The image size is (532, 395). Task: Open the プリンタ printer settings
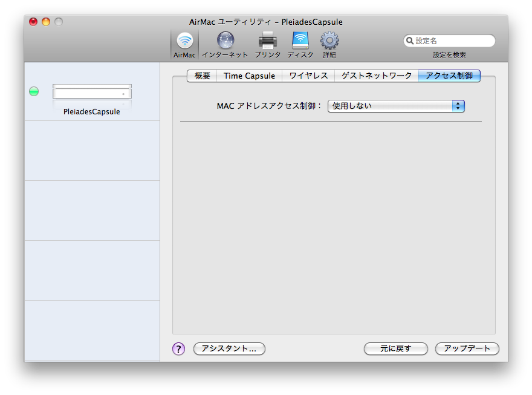click(268, 44)
